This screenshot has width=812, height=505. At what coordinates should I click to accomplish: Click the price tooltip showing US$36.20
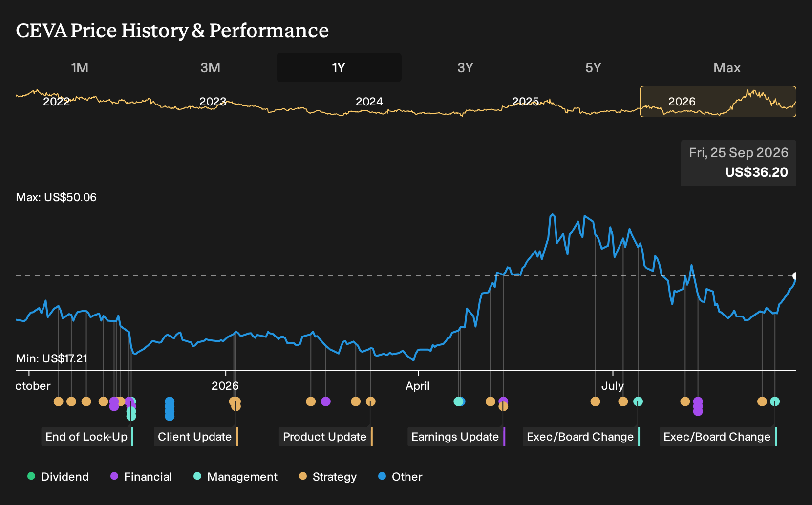[739, 163]
